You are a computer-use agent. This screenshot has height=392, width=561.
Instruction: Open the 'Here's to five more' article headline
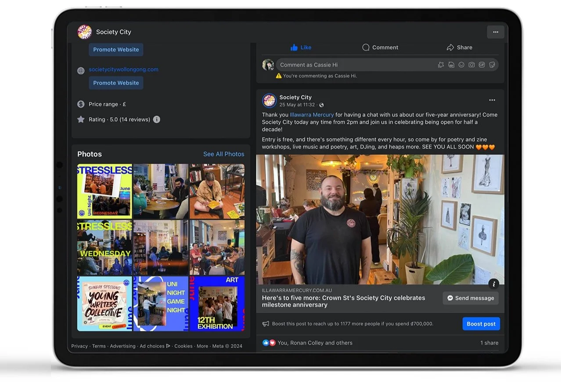(x=343, y=301)
